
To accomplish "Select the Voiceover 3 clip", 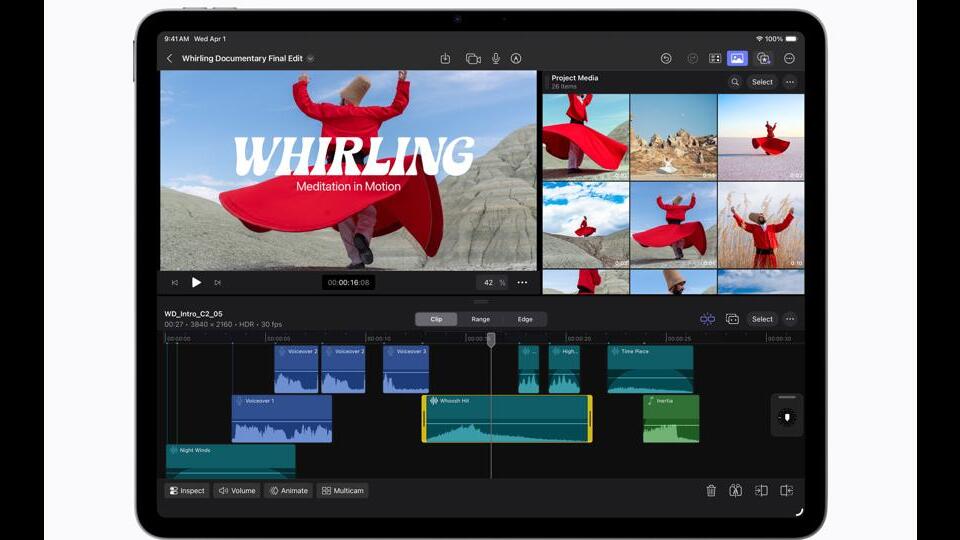I will 406,369.
